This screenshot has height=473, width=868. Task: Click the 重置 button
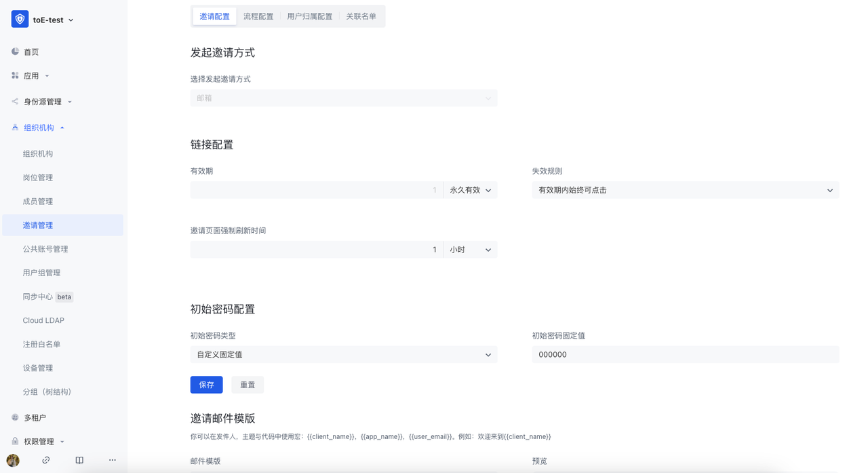click(x=248, y=384)
